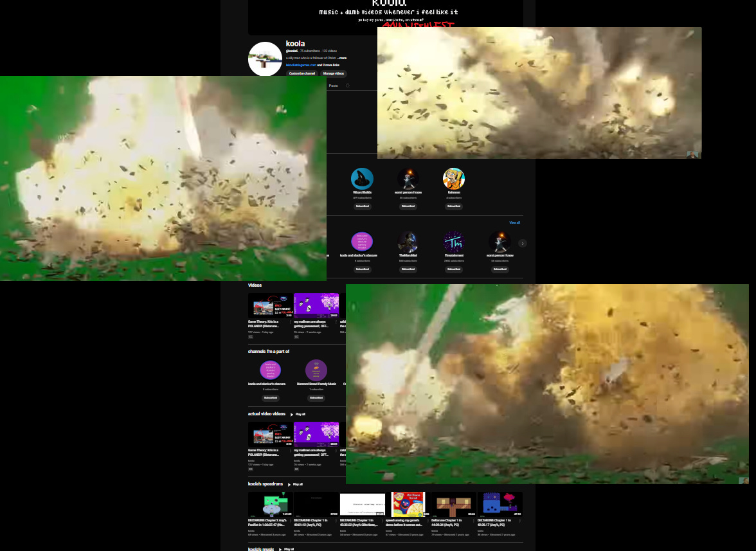Open the koola's speedruns playlist title
This screenshot has width=756, height=551.
[x=265, y=484]
